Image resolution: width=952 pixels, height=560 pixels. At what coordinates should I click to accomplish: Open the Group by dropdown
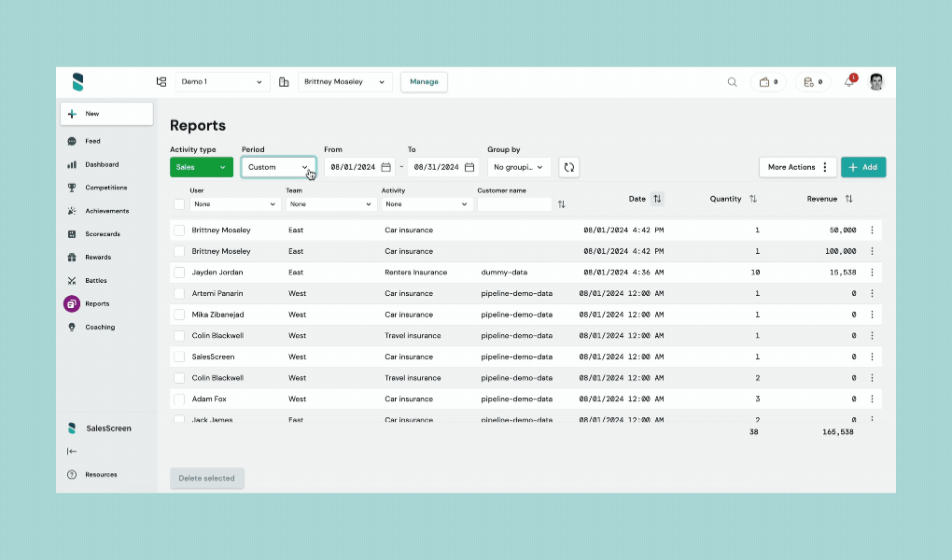pos(519,167)
